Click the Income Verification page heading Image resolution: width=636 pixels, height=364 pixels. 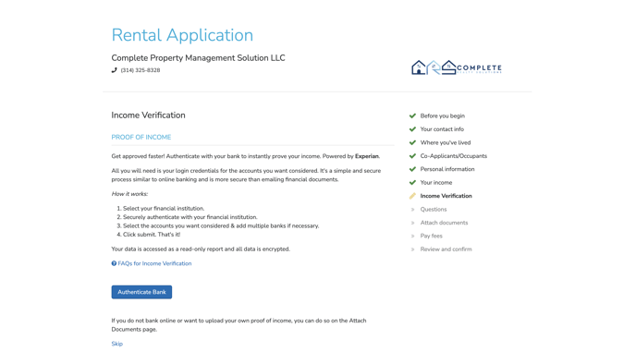[149, 115]
